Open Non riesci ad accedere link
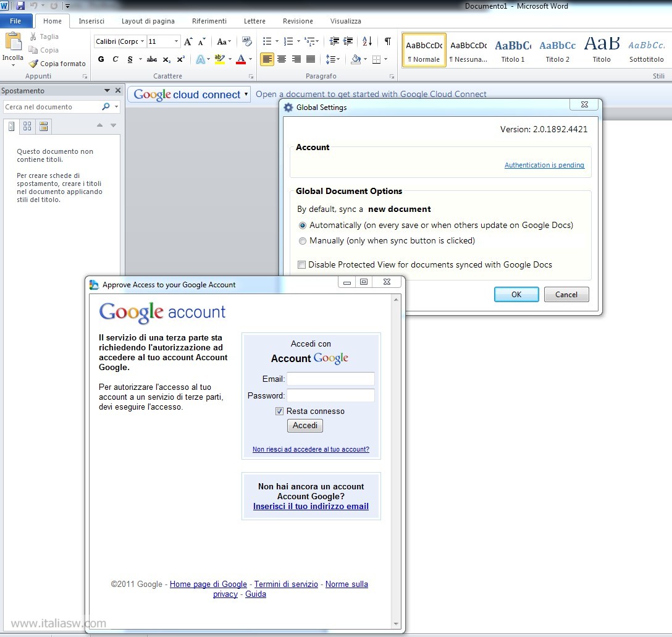Image resolution: width=672 pixels, height=637 pixels. coord(311,449)
